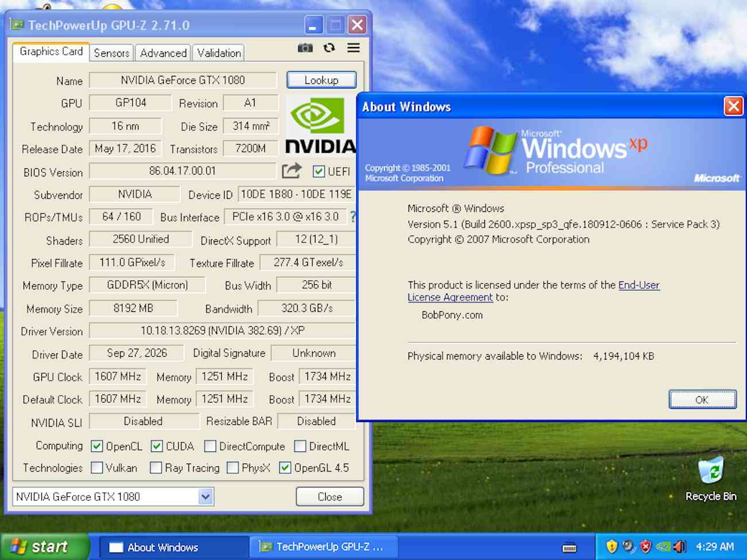The height and width of the screenshot is (560, 747).
Task: Toggle the DirectML checkbox
Action: point(300,446)
